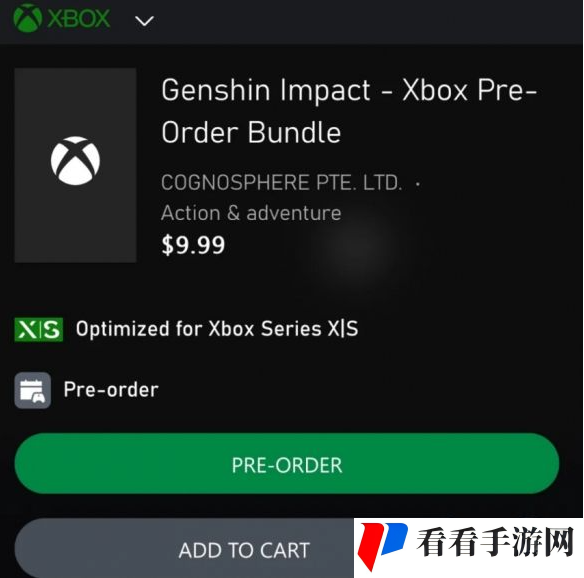The width and height of the screenshot is (584, 578).
Task: Click the "Order Bundle" second title line
Action: [251, 132]
